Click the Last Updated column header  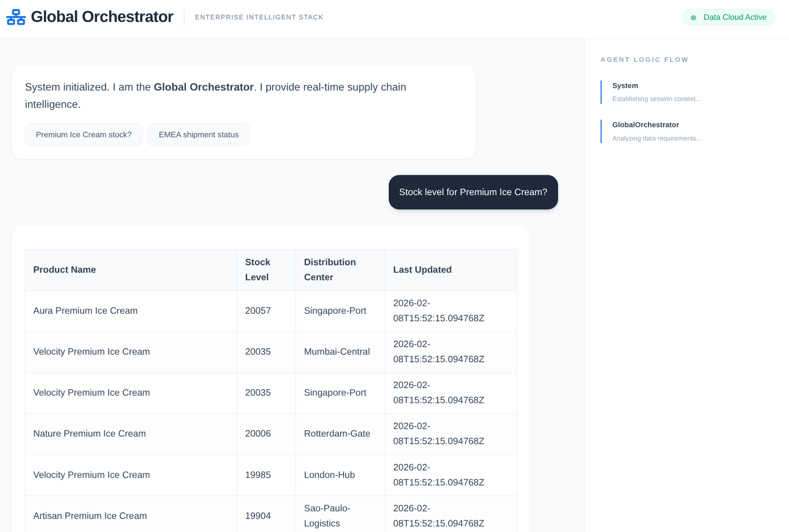tap(422, 270)
